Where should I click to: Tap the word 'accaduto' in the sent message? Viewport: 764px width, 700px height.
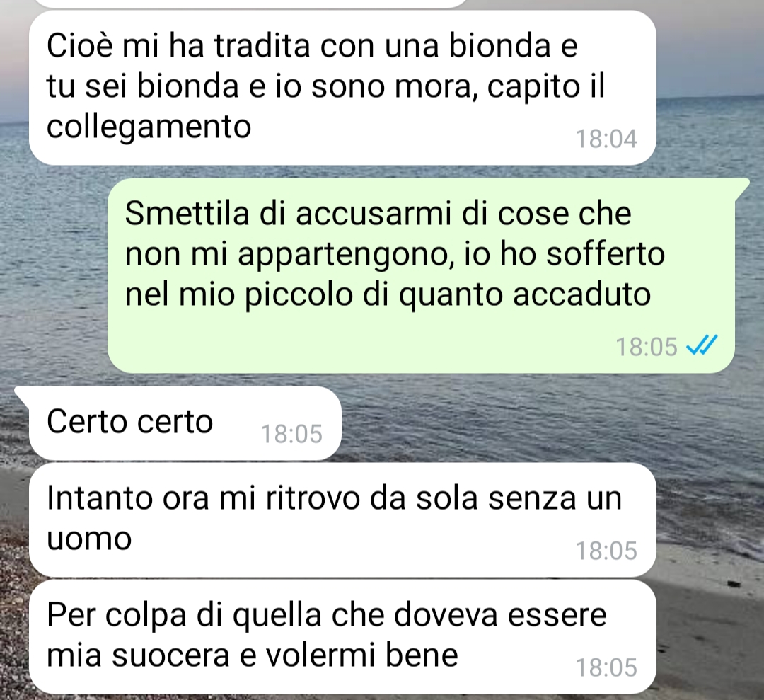(x=581, y=294)
